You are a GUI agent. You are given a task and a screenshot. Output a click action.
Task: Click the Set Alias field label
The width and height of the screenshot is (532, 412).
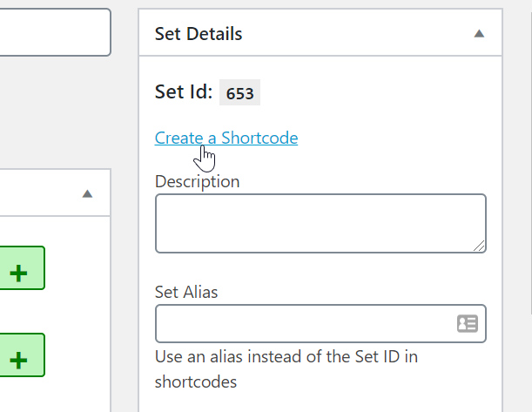(186, 292)
